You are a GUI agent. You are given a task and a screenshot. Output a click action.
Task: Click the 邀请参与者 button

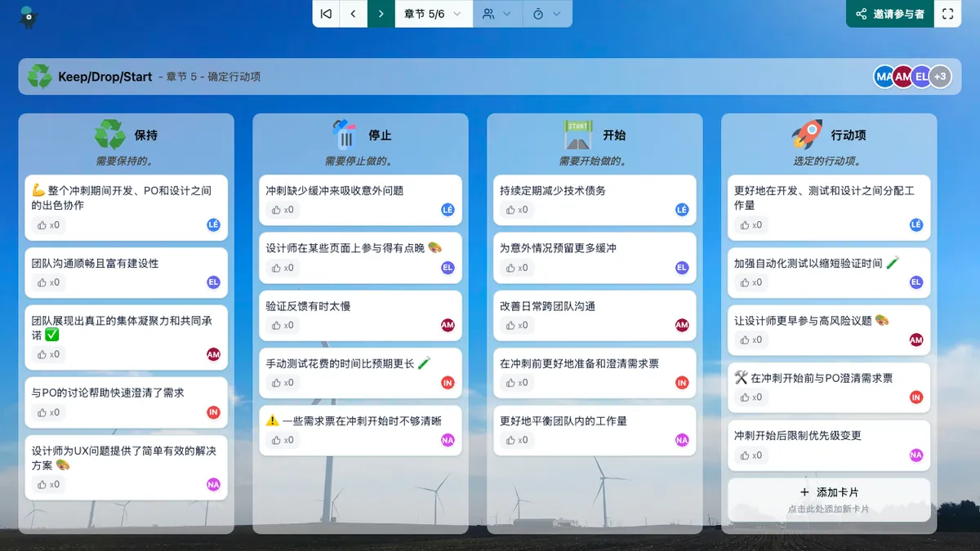click(x=889, y=14)
